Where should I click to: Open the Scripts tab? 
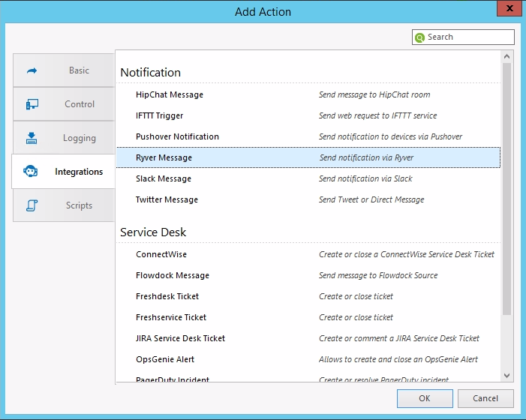coord(64,205)
